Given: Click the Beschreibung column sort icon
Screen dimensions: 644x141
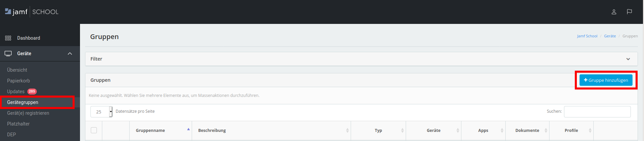Looking at the screenshot, I should pos(347,131).
